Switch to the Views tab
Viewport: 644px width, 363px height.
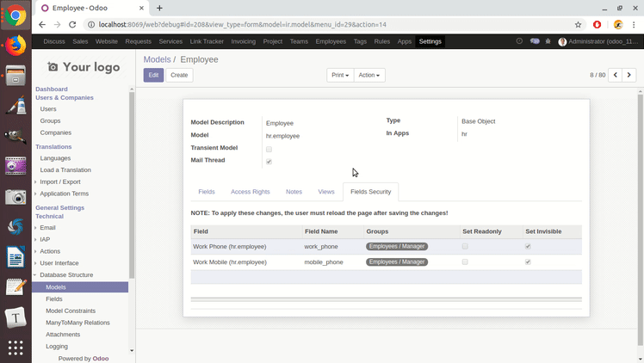tap(326, 192)
